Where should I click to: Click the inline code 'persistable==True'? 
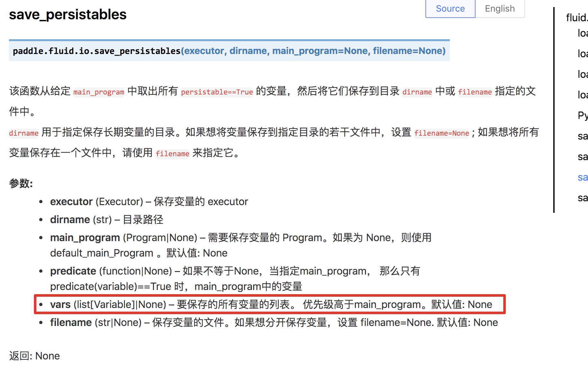[217, 92]
